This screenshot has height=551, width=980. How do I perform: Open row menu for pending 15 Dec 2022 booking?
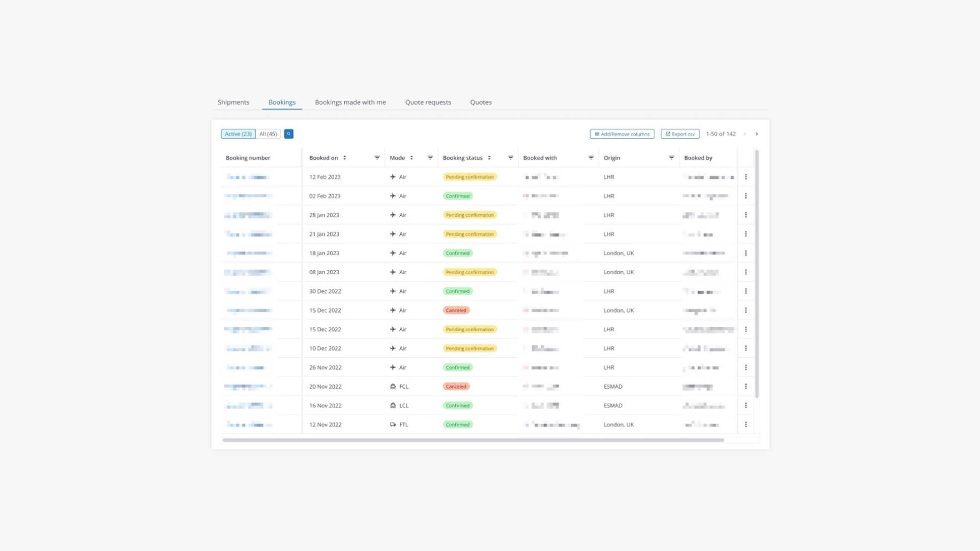(x=746, y=329)
